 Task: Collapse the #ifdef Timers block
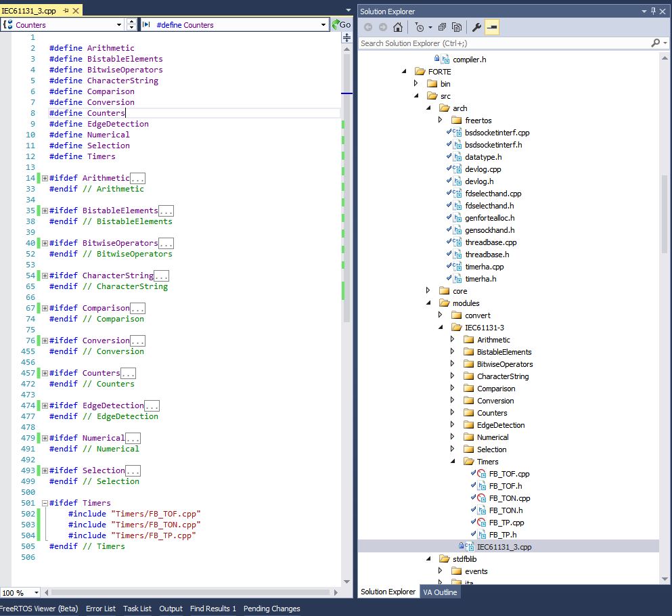tap(45, 503)
